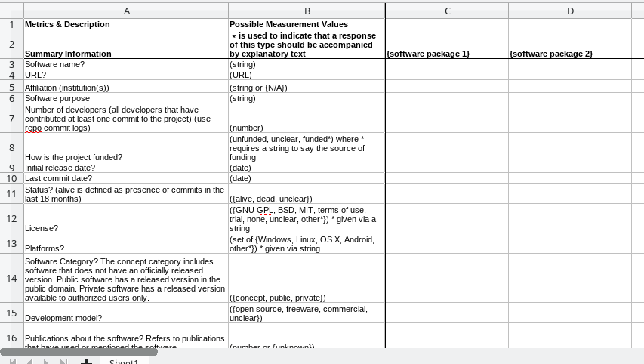Image resolution: width=644 pixels, height=364 pixels.
Task: Select the 'Last commit date?' cell
Action: point(126,178)
